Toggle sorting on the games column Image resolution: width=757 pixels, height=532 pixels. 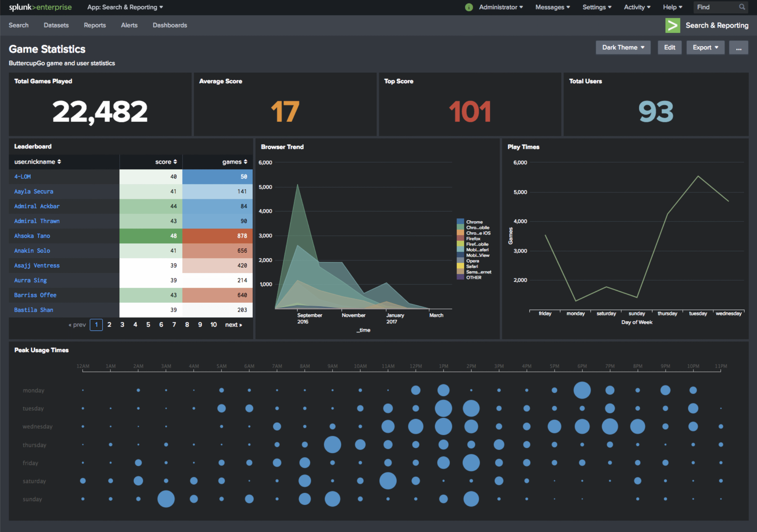pyautogui.click(x=235, y=162)
